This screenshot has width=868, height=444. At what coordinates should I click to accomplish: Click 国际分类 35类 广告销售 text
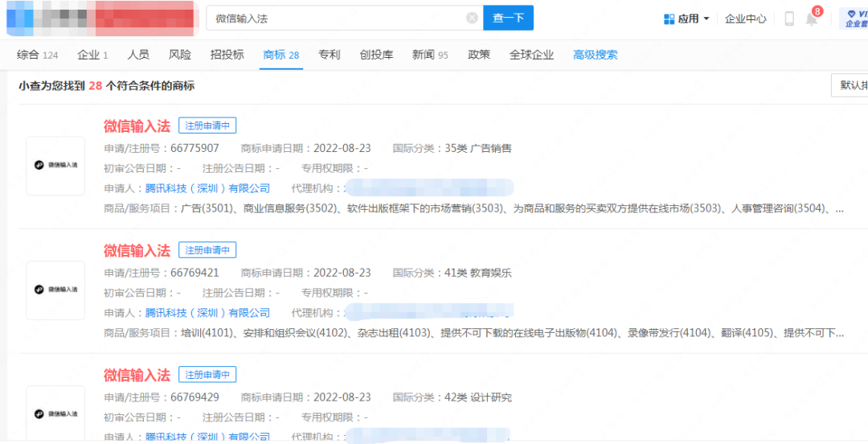coord(452,148)
